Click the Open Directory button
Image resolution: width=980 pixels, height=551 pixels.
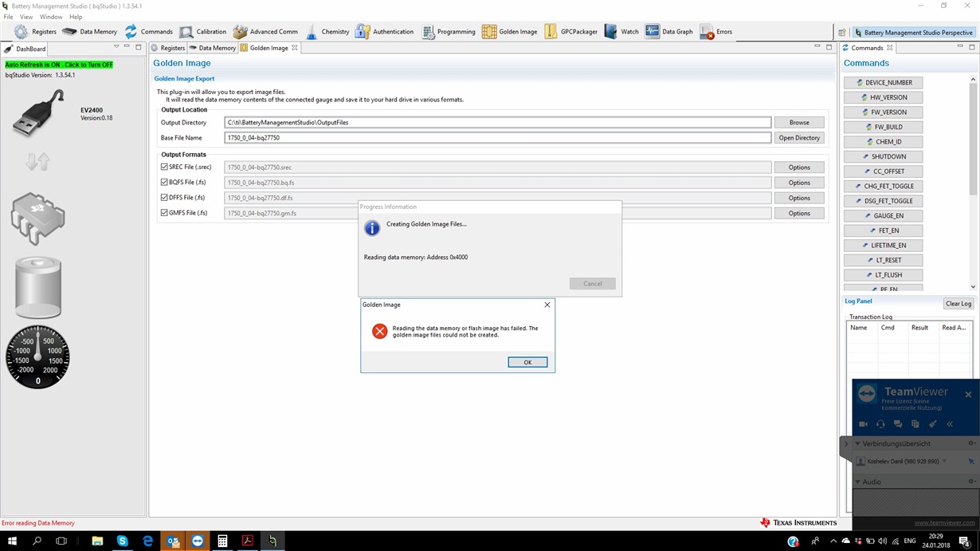799,138
